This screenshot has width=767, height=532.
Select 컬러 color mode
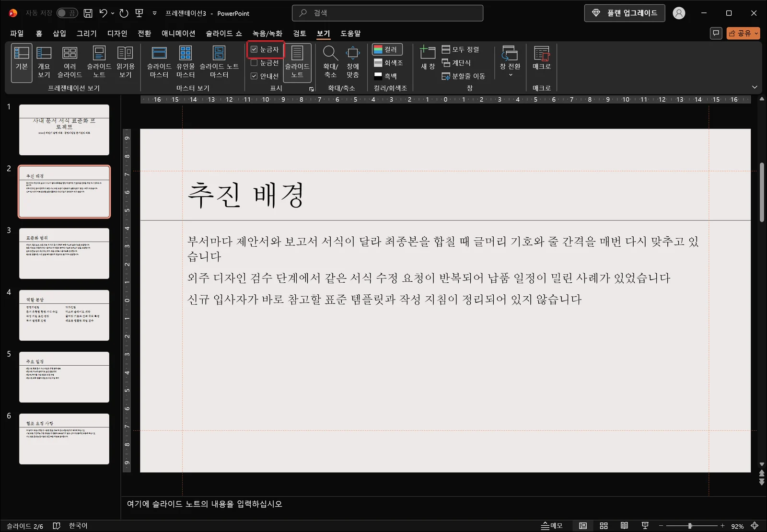[x=387, y=49]
